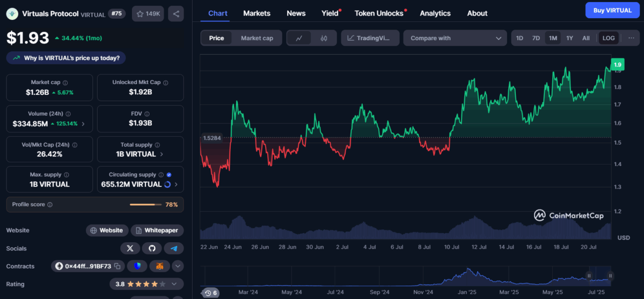Switch to candlestick chart icon

pyautogui.click(x=324, y=38)
